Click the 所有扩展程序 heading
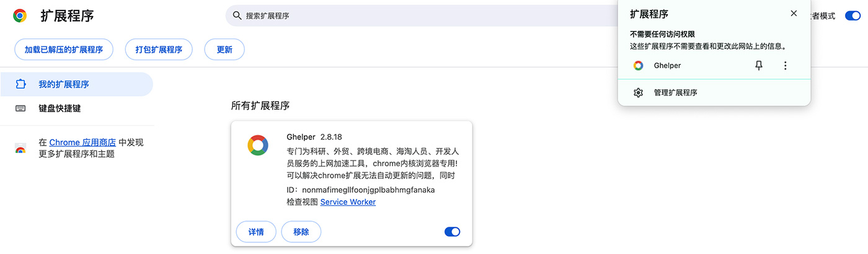Viewport: 868px width, 254px height. (260, 106)
